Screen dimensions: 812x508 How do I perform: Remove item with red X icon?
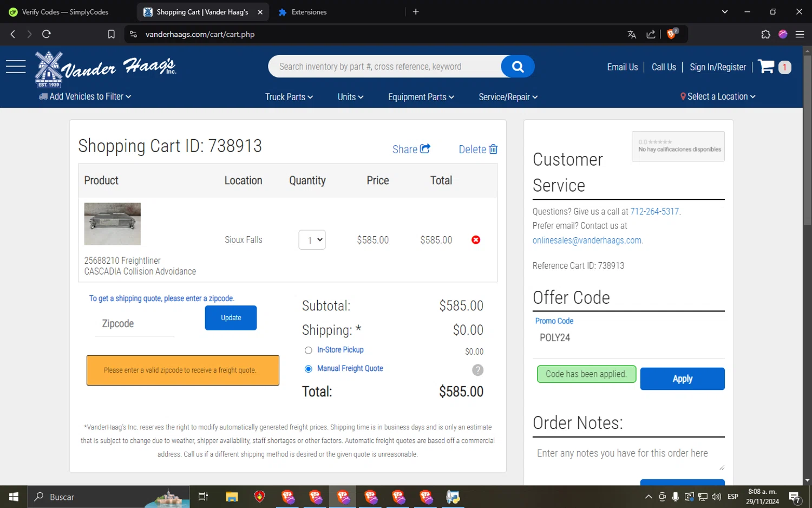(x=476, y=240)
